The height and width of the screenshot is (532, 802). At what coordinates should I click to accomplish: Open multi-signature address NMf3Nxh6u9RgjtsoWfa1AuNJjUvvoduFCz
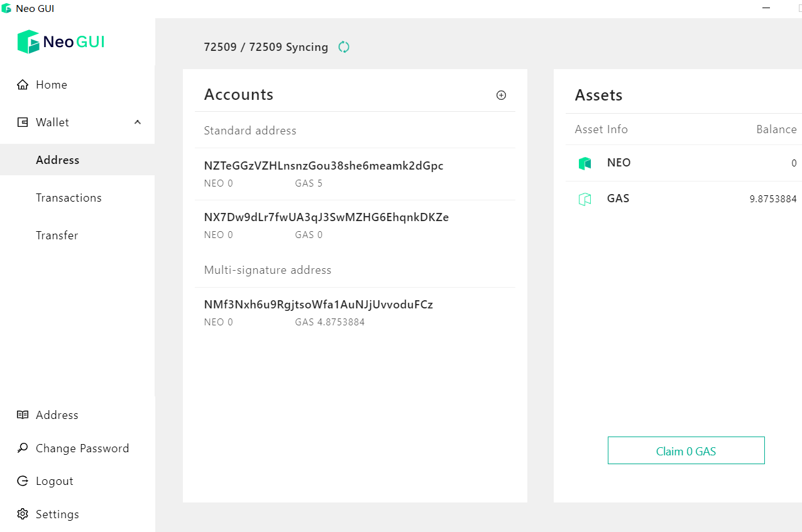pos(355,313)
